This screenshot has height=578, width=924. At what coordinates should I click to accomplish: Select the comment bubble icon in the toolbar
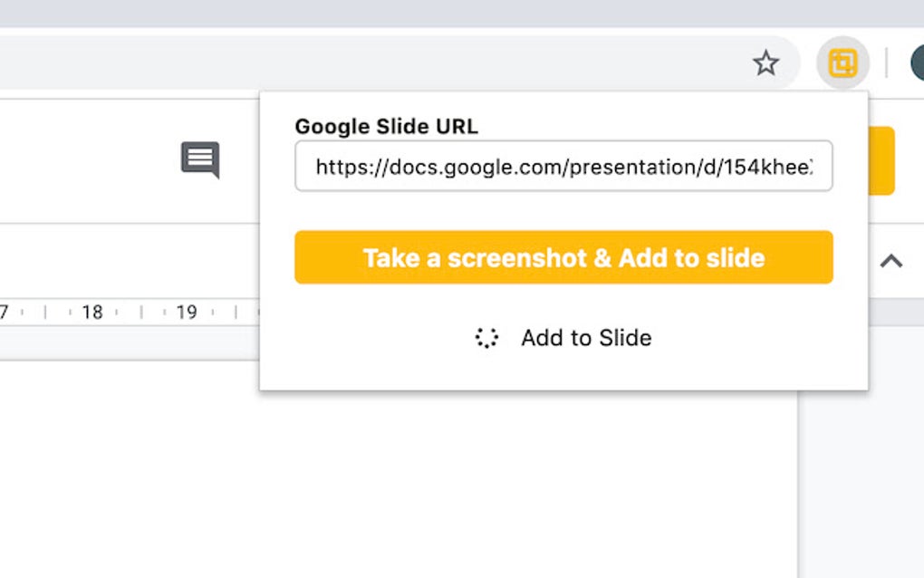point(199,159)
